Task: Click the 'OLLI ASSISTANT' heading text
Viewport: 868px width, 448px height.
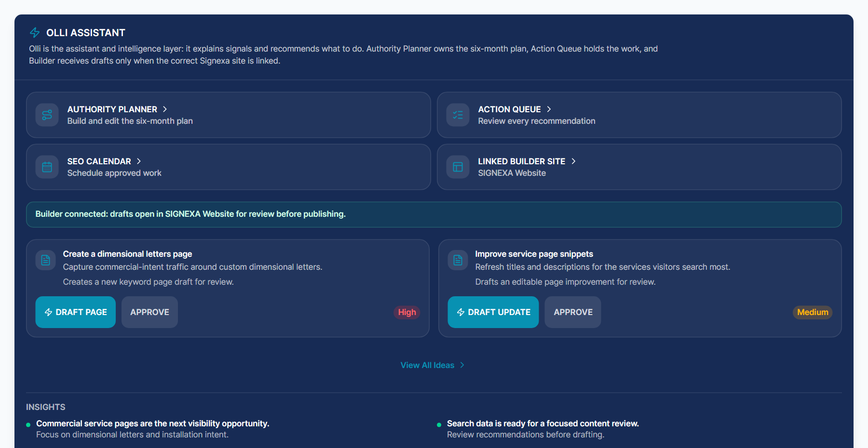Action: (x=86, y=33)
